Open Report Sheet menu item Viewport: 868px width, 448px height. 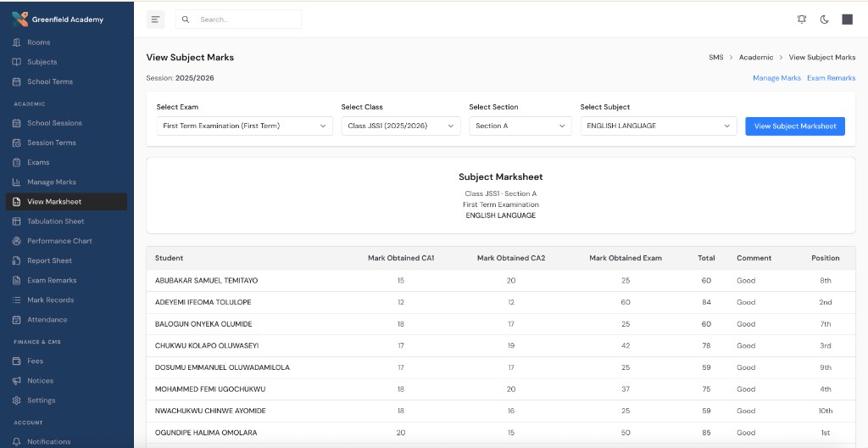point(66,260)
